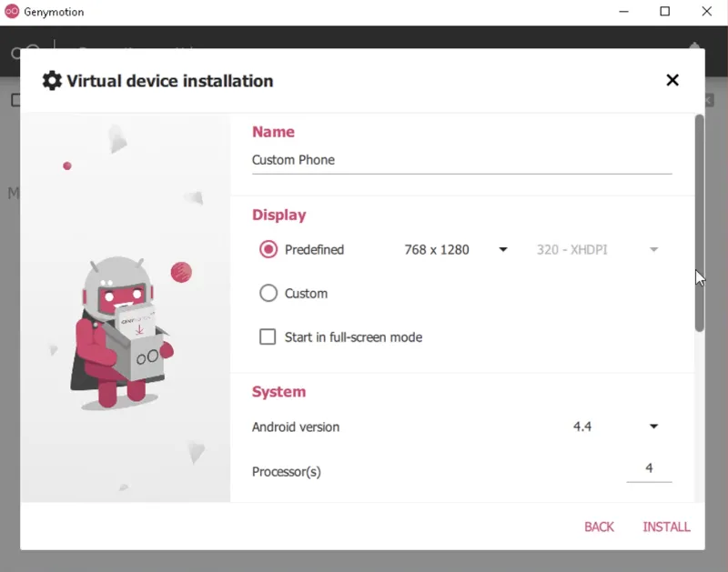The width and height of the screenshot is (728, 572).
Task: Click the BACK button
Action: point(599,527)
